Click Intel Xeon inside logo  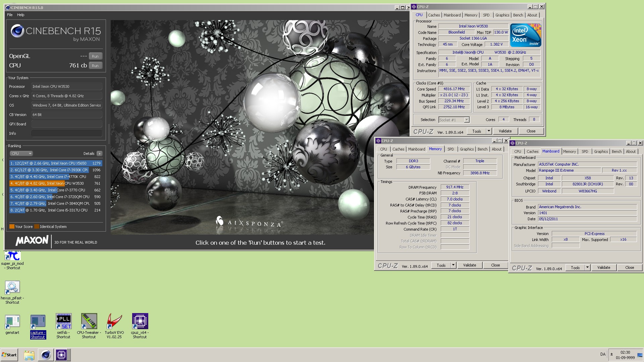[526, 35]
